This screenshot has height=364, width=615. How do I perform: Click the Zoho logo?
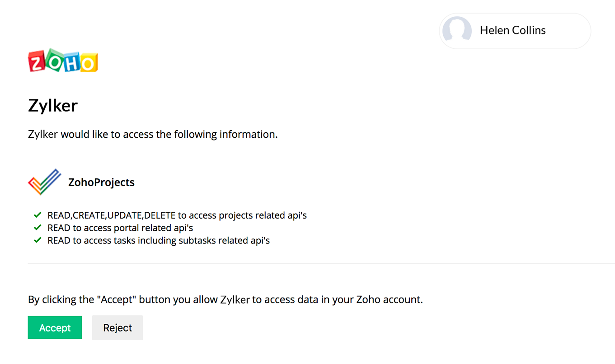[x=63, y=61]
